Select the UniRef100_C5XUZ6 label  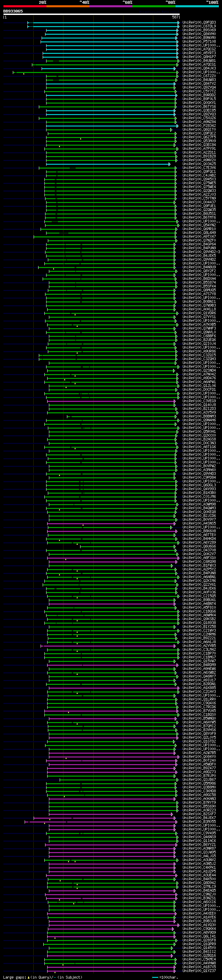click(x=199, y=118)
